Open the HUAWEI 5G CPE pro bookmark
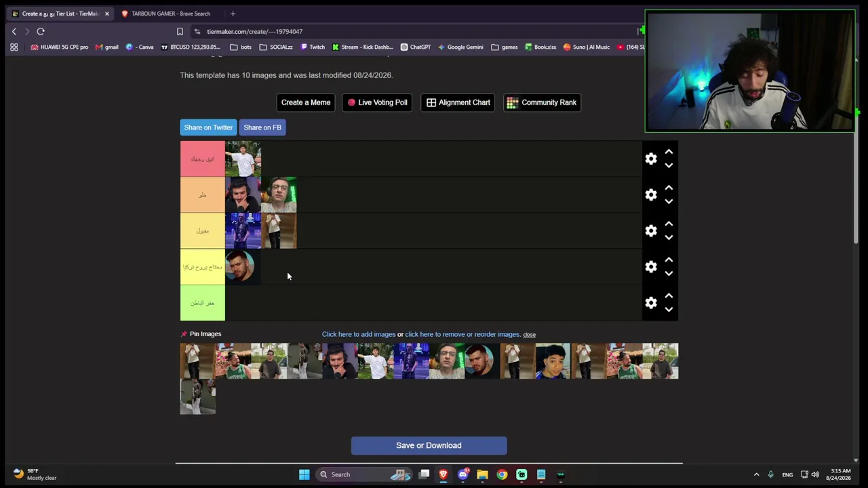 [60, 47]
